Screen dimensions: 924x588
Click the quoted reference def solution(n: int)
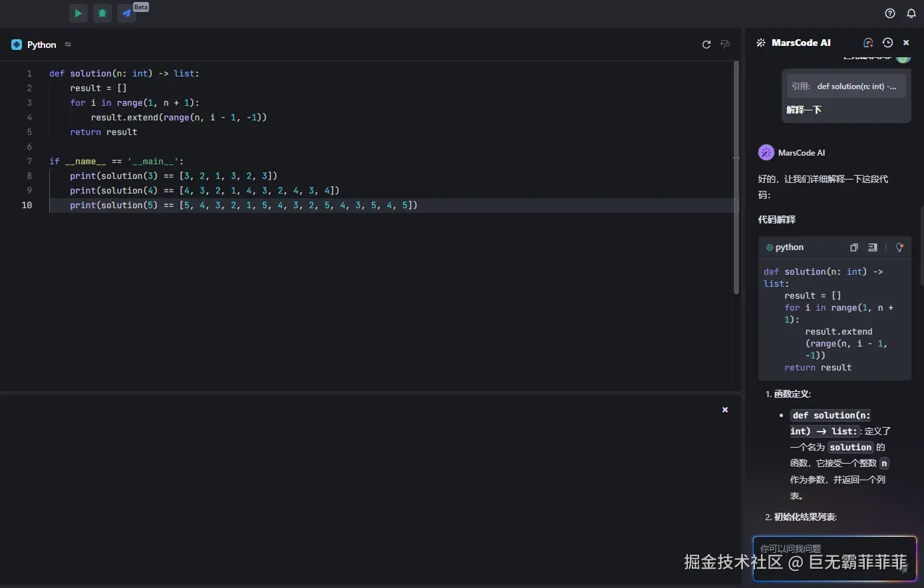(x=846, y=85)
